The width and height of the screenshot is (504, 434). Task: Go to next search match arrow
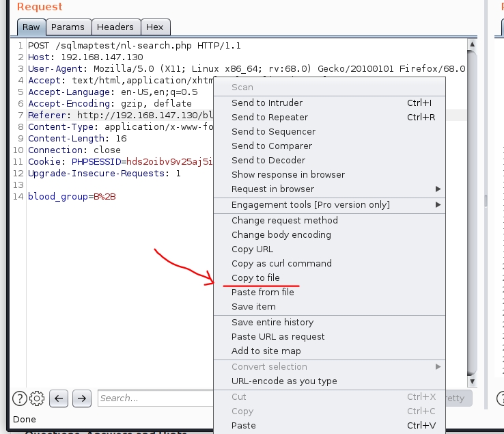pyautogui.click(x=81, y=398)
